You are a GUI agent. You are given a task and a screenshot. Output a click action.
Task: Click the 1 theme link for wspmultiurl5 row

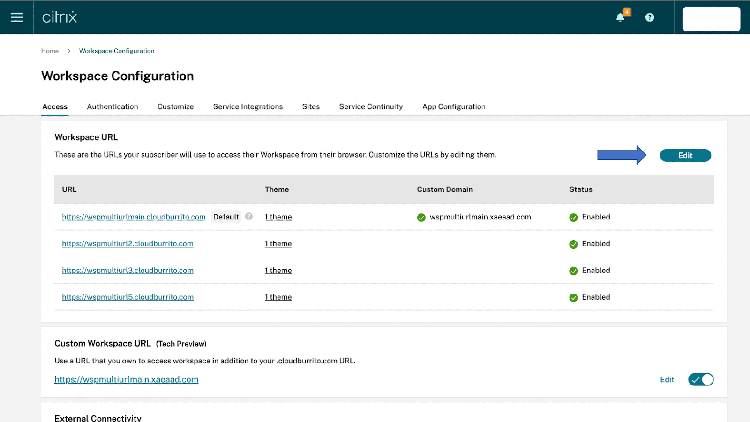click(x=278, y=297)
